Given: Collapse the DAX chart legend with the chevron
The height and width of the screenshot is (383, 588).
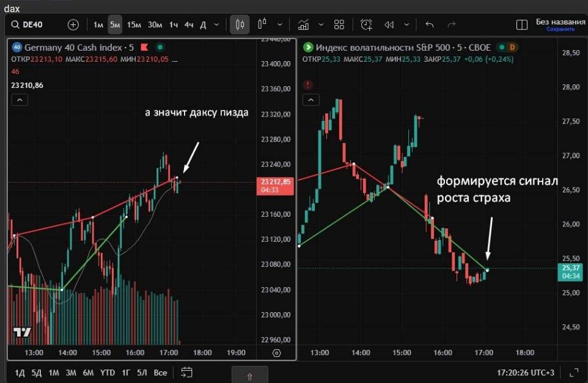Looking at the screenshot, I should click(x=19, y=101).
